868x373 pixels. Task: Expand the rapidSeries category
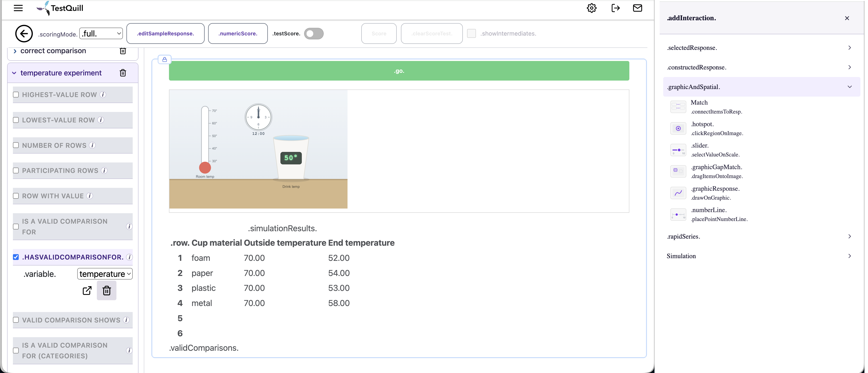(x=762, y=237)
